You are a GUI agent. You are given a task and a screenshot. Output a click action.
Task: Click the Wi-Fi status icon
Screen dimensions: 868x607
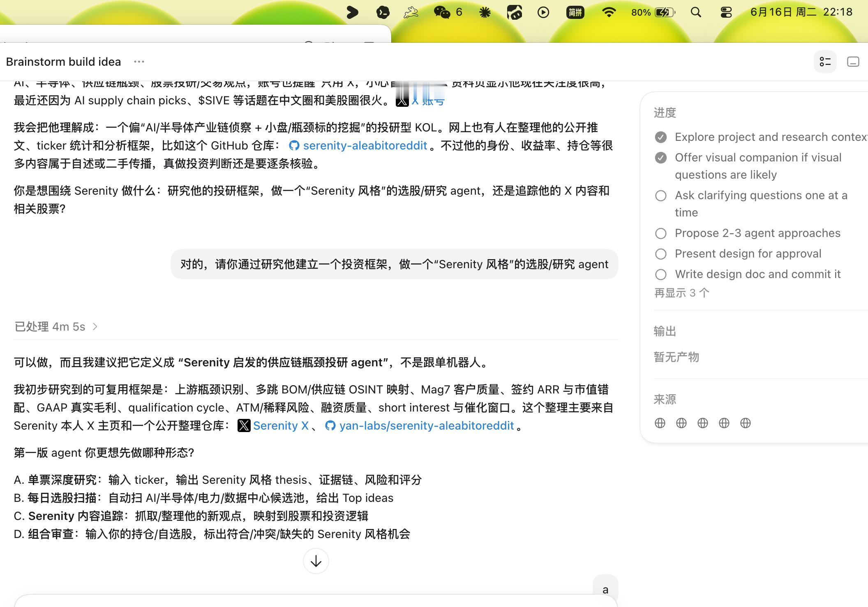[608, 12]
